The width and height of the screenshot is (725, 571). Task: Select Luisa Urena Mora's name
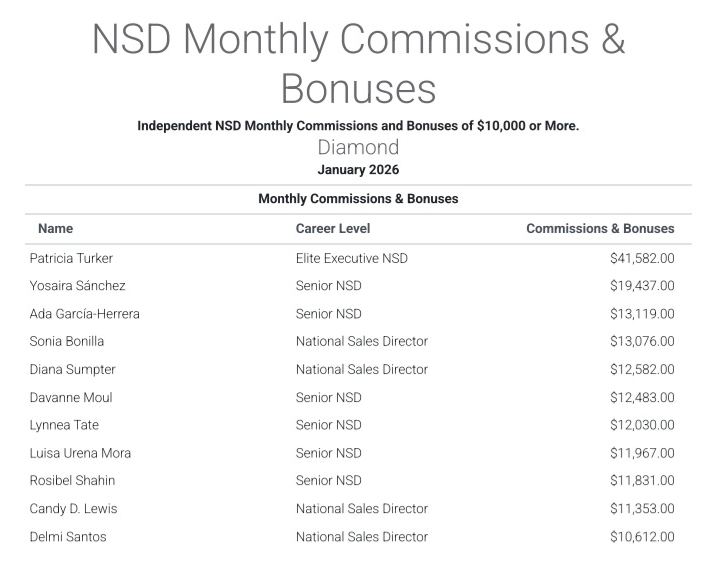(81, 453)
